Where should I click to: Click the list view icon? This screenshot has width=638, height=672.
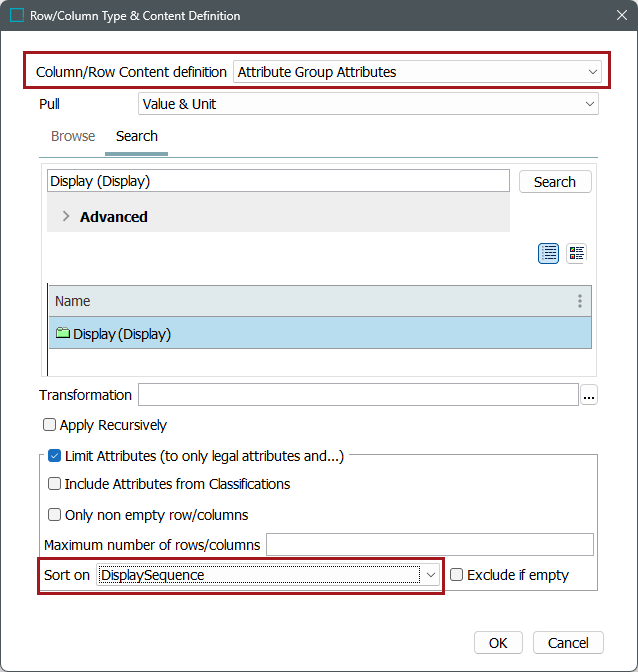[549, 253]
